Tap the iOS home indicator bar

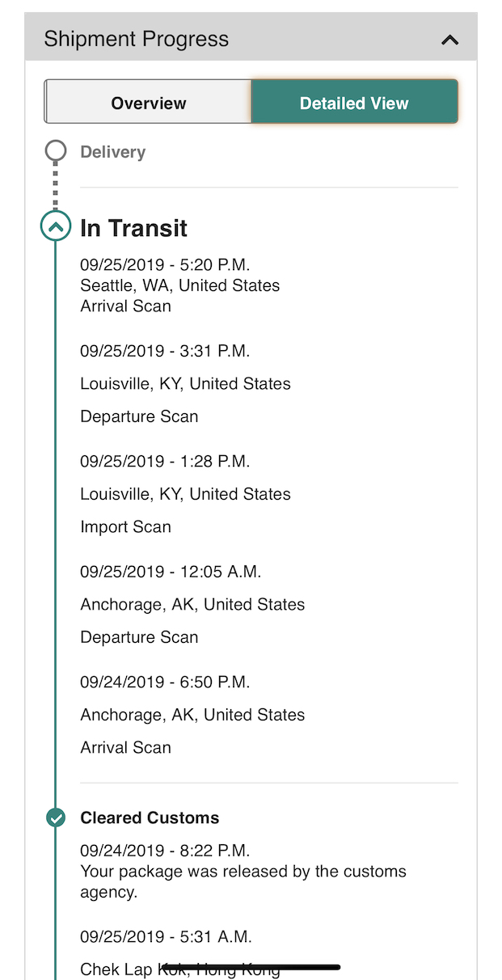(x=251, y=967)
